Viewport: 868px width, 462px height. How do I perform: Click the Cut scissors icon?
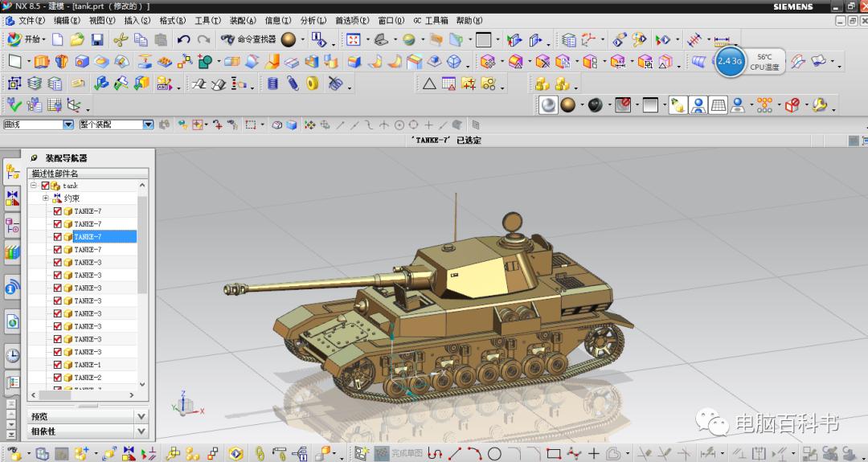121,39
